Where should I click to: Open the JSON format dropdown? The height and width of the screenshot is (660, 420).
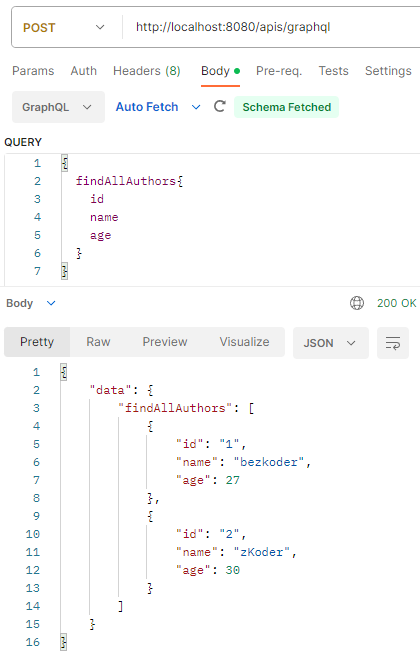(330, 343)
